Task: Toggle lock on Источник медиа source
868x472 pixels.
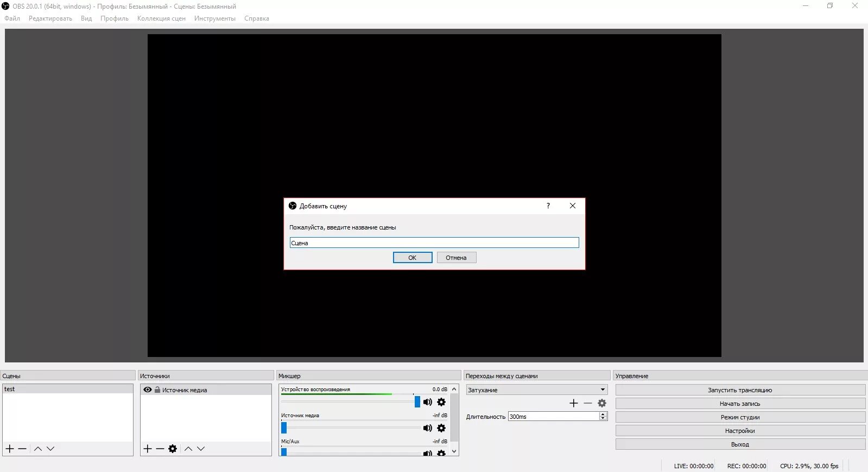Action: click(x=157, y=390)
